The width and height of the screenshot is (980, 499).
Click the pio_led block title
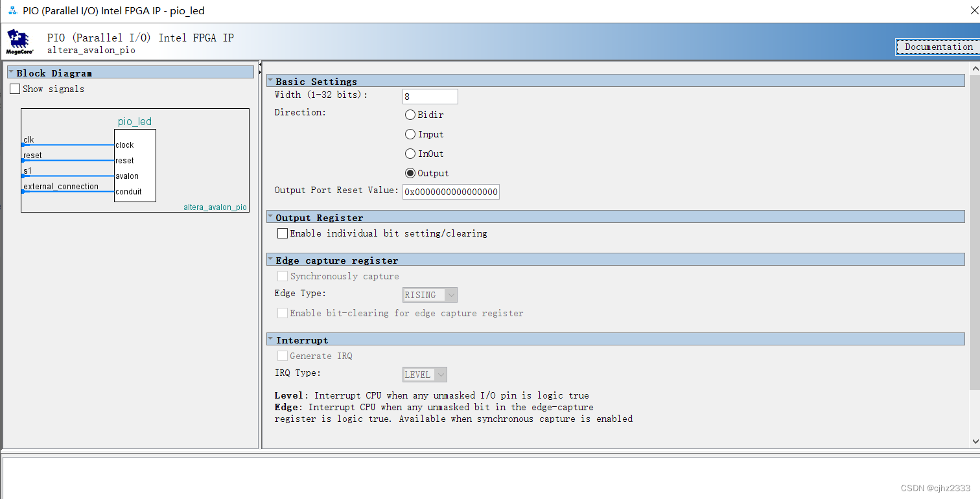135,122
